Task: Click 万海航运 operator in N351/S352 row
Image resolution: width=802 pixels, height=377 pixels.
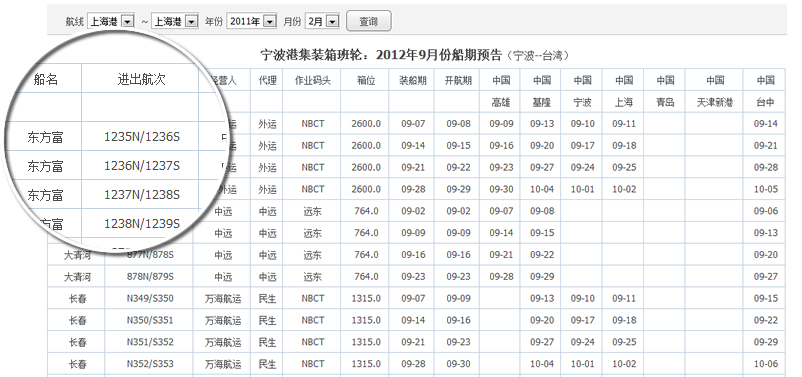Action: [223, 342]
